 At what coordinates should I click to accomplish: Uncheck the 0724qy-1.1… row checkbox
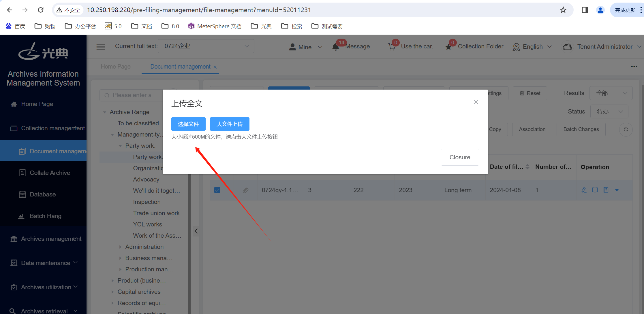(217, 190)
